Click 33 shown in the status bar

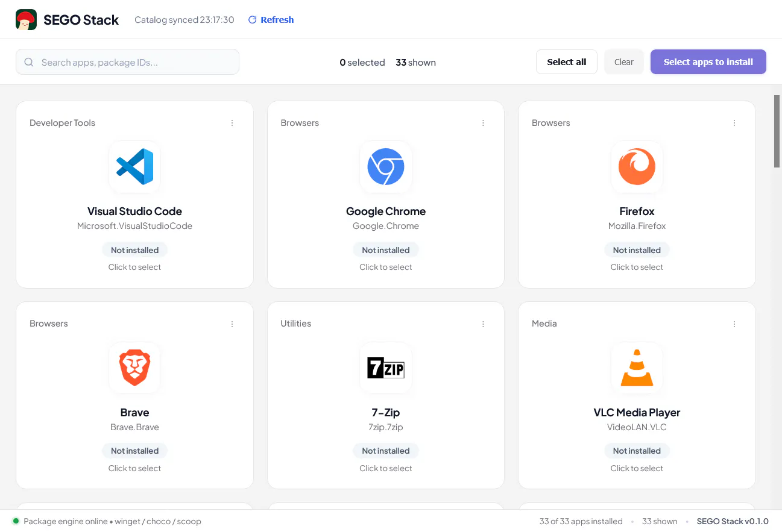660,521
